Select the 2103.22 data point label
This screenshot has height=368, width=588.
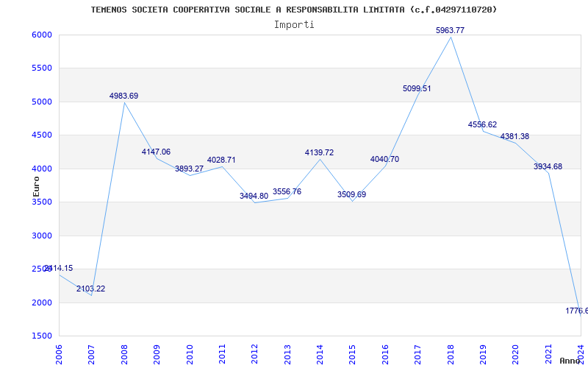tap(90, 289)
